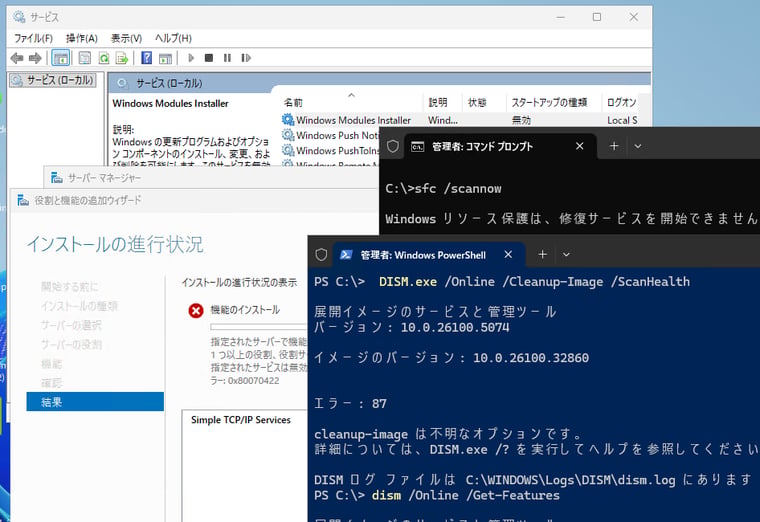The width and height of the screenshot is (760, 522).
Task: Click Simple TCP/IP Services in results list
Action: (241, 420)
